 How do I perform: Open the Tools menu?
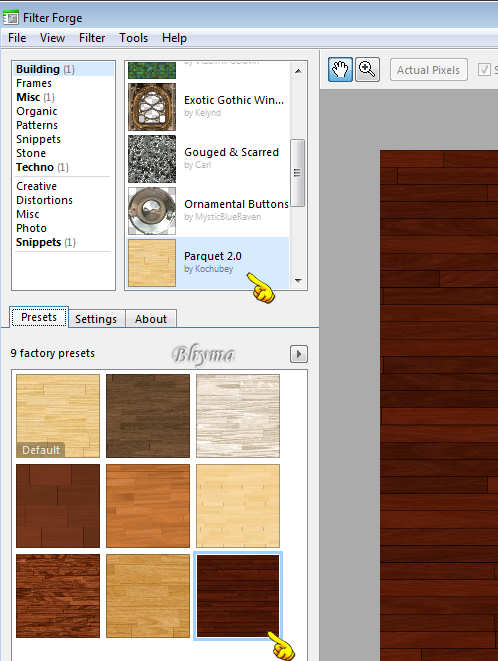(x=134, y=38)
